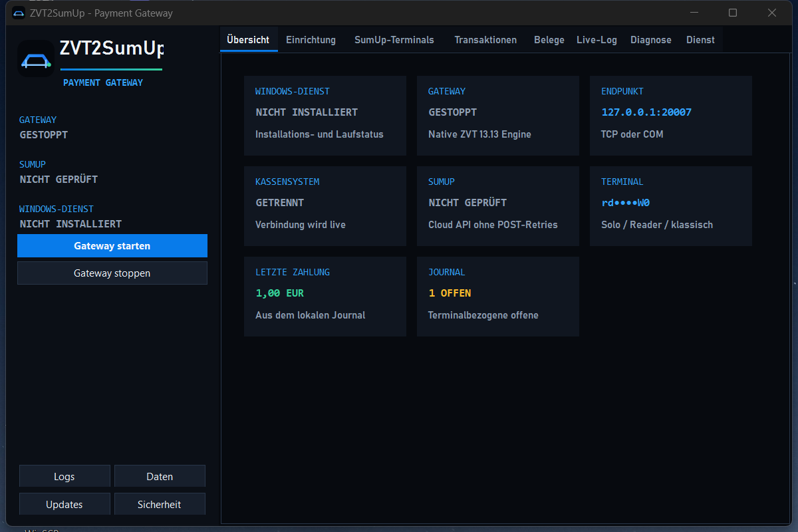Viewport: 798px width, 532px height.
Task: Open the Belege tab
Action: (x=549, y=40)
